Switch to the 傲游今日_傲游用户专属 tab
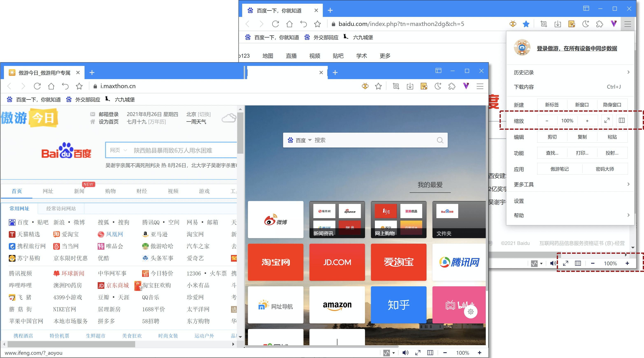 click(44, 73)
